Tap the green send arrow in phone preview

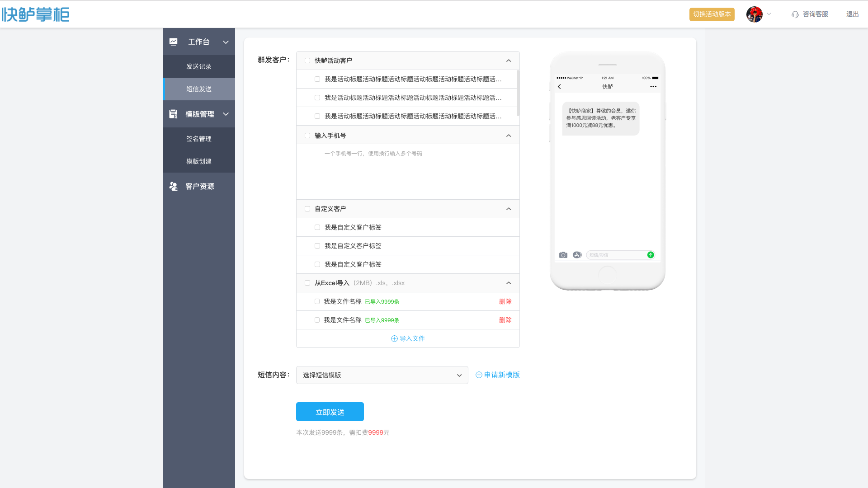click(x=650, y=255)
